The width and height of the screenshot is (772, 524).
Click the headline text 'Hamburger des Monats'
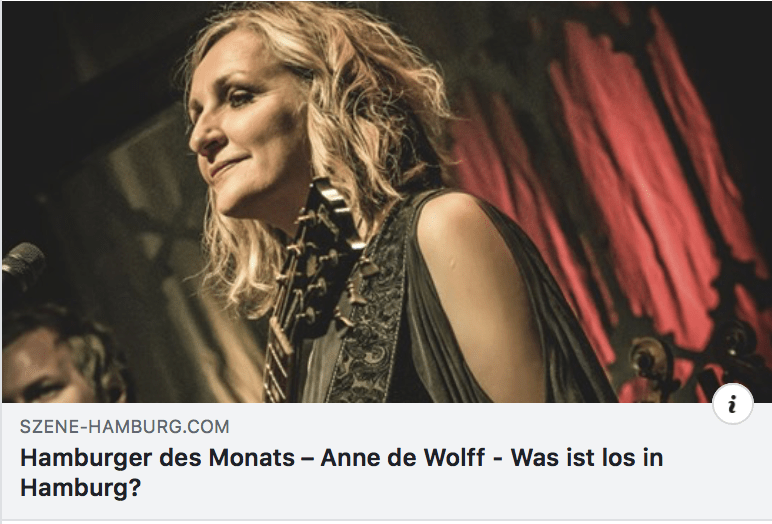pos(157,458)
